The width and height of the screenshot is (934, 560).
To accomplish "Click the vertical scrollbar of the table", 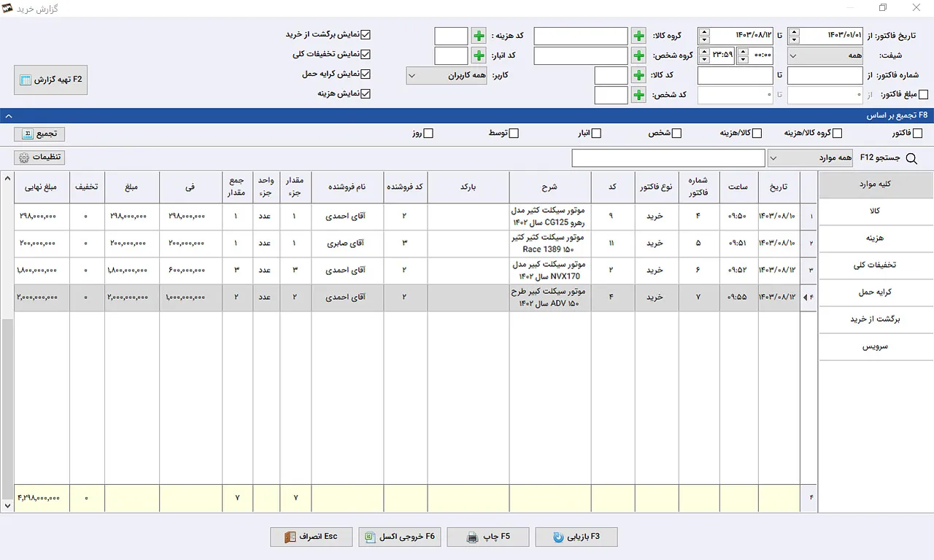I will [x=7, y=408].
